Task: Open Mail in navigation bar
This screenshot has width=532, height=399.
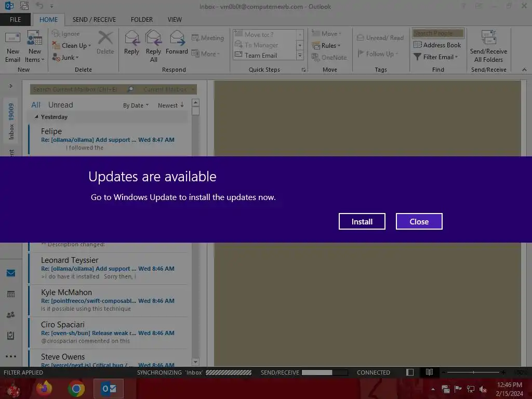Action: [11, 273]
